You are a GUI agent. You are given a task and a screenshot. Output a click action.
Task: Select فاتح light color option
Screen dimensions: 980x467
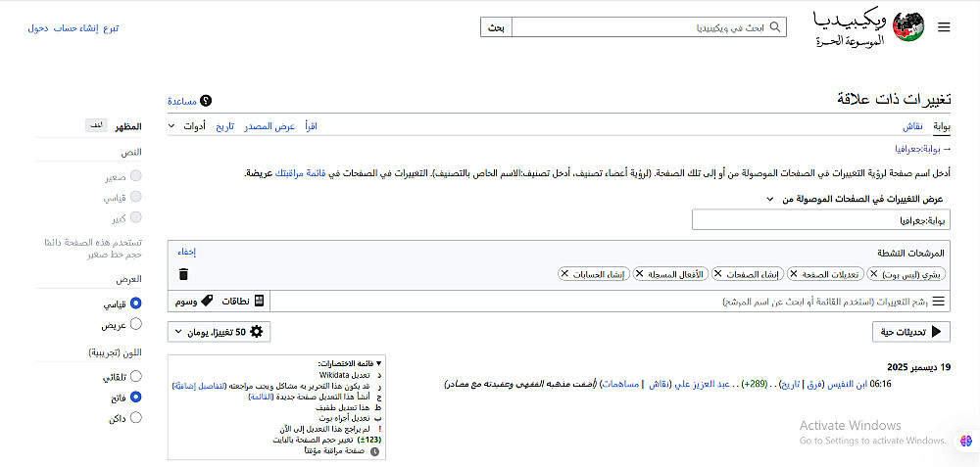[x=135, y=397]
